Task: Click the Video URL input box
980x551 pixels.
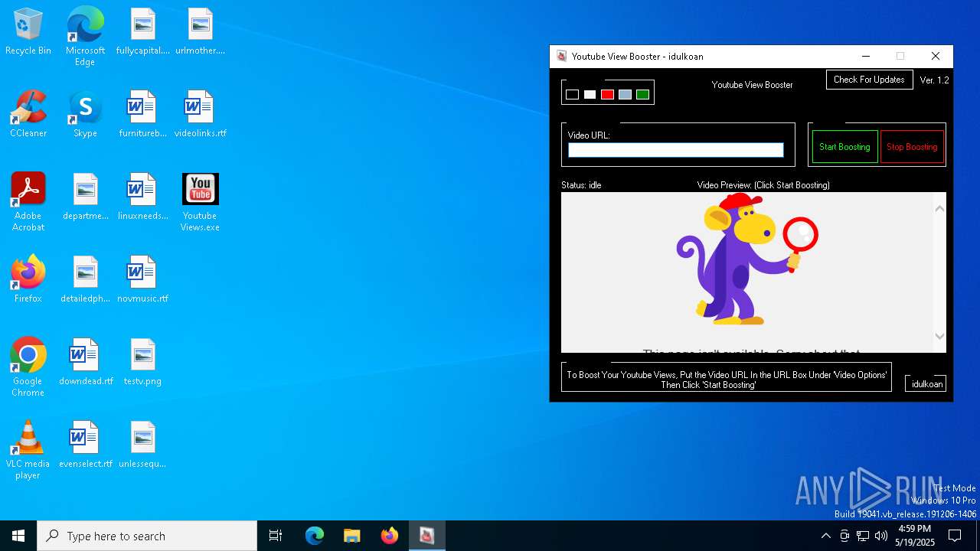Action: pos(676,150)
